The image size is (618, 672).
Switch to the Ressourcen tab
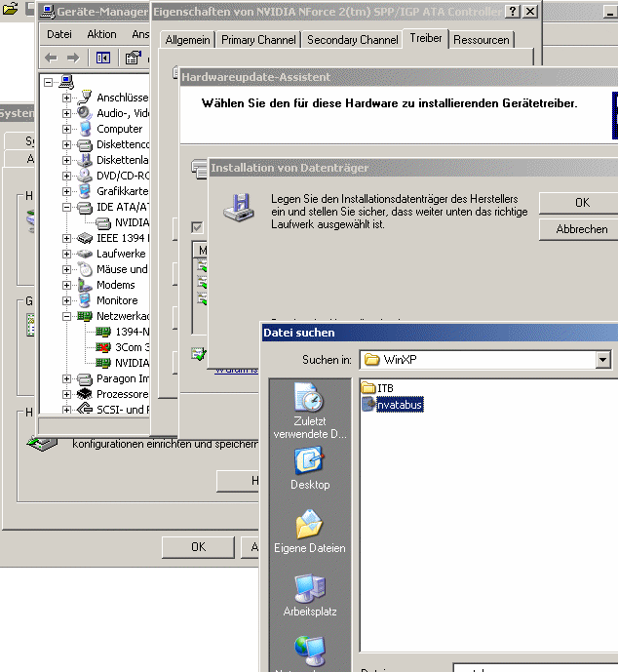(x=482, y=40)
